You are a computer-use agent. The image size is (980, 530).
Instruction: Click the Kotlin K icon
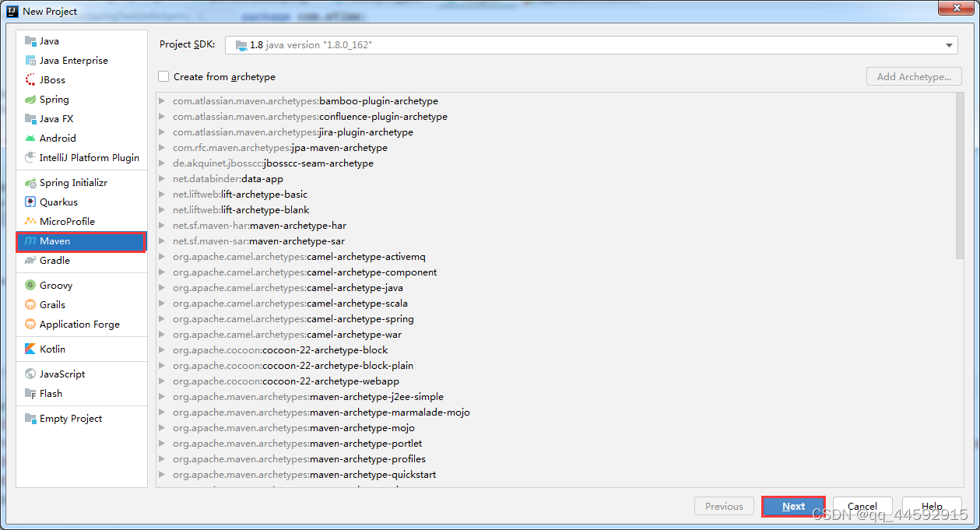(x=30, y=349)
